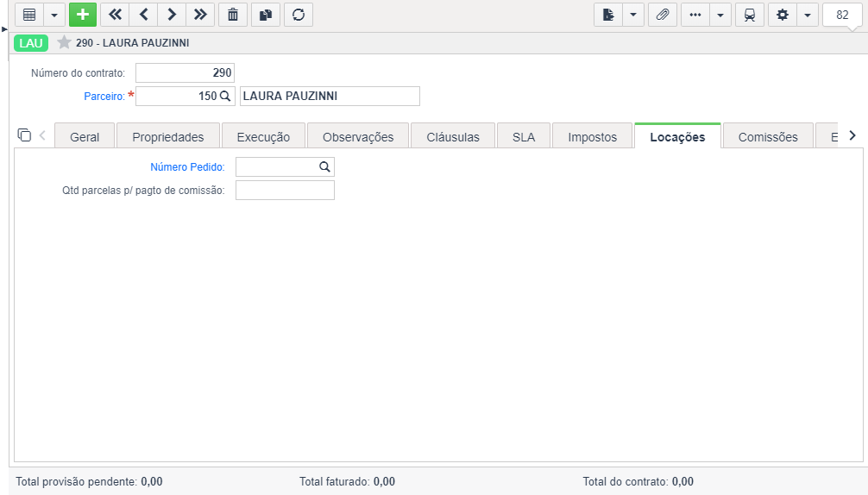Screen dimensions: 868x495
Task: Toggle favorite star for 290 - LAURA PAUZINNI
Action: click(x=64, y=42)
